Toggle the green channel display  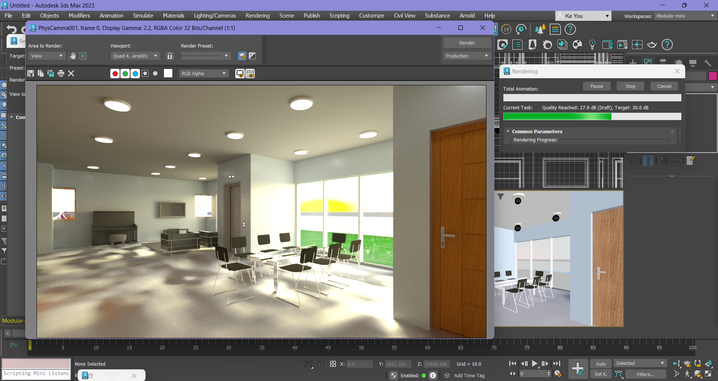[x=125, y=73]
